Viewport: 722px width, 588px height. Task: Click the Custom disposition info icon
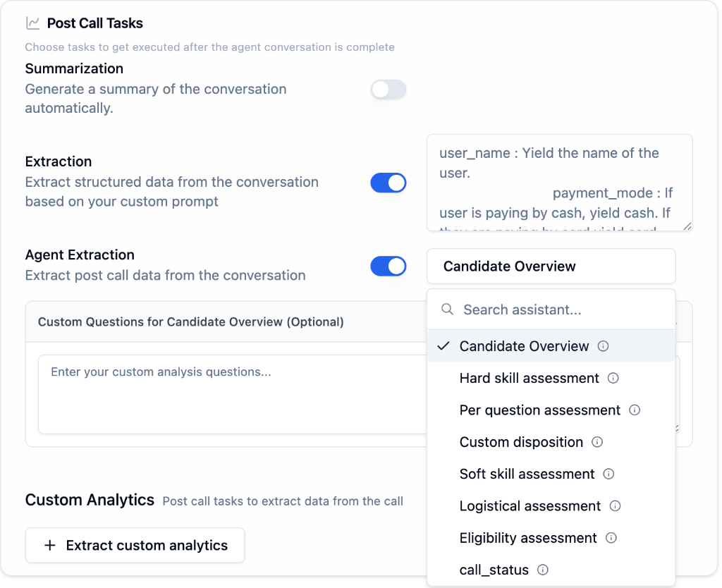pyautogui.click(x=596, y=442)
